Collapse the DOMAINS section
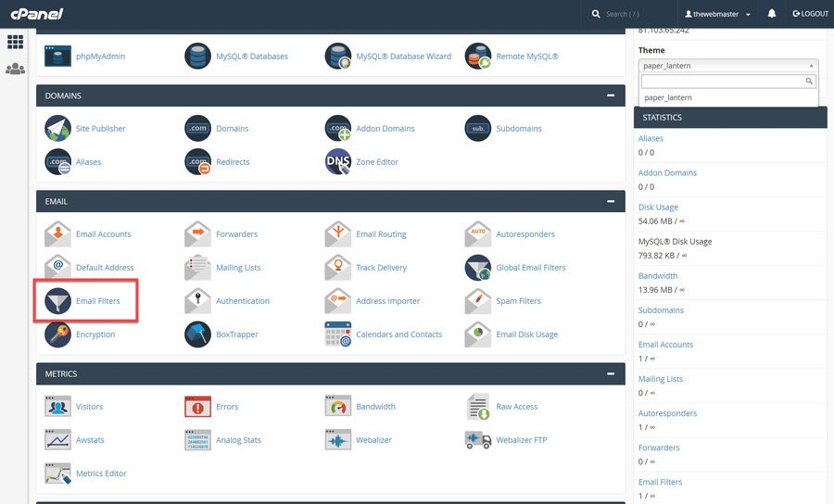Viewport: 834px width, 504px height. pyautogui.click(x=611, y=95)
